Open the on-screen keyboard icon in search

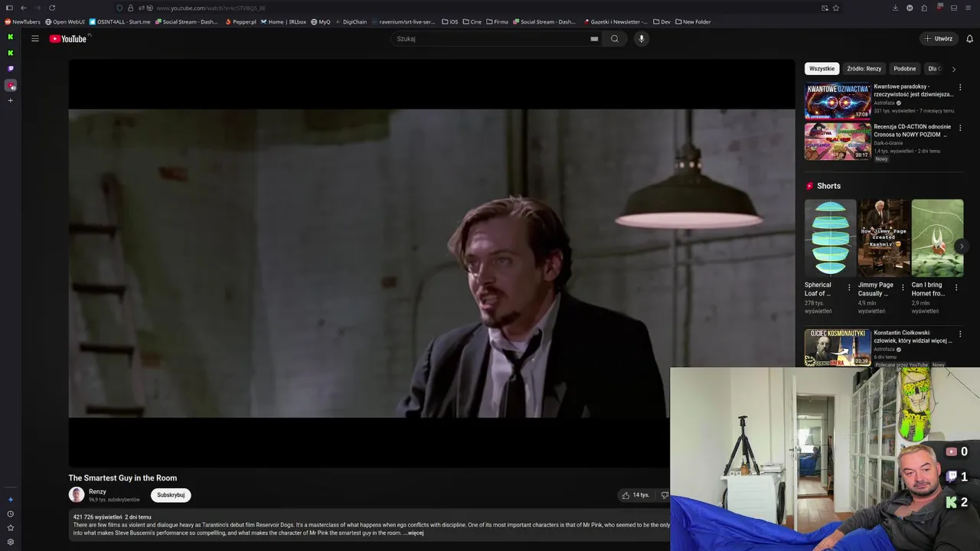[x=594, y=39]
